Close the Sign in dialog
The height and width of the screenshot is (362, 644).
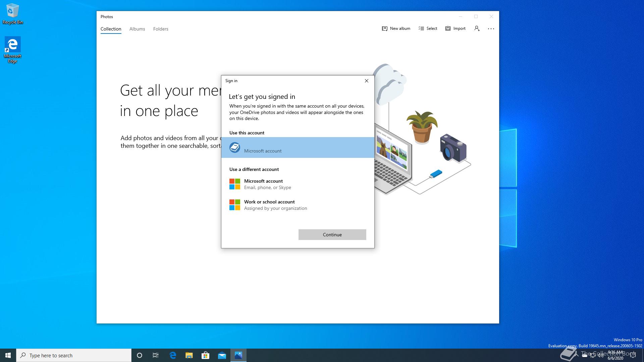click(367, 81)
